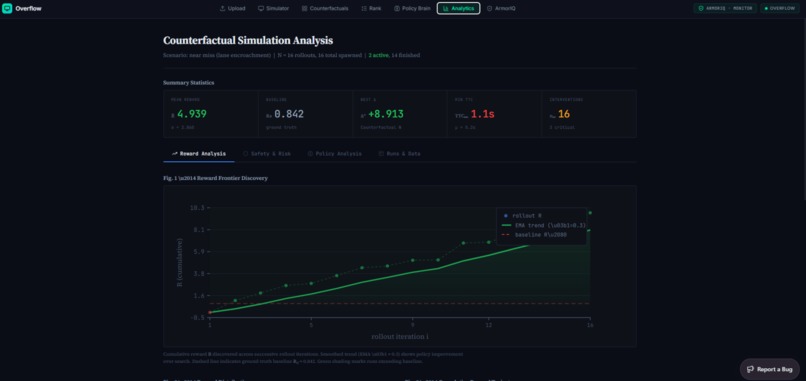Switch to the Runs & Data tab
806x381 pixels.
pos(399,154)
